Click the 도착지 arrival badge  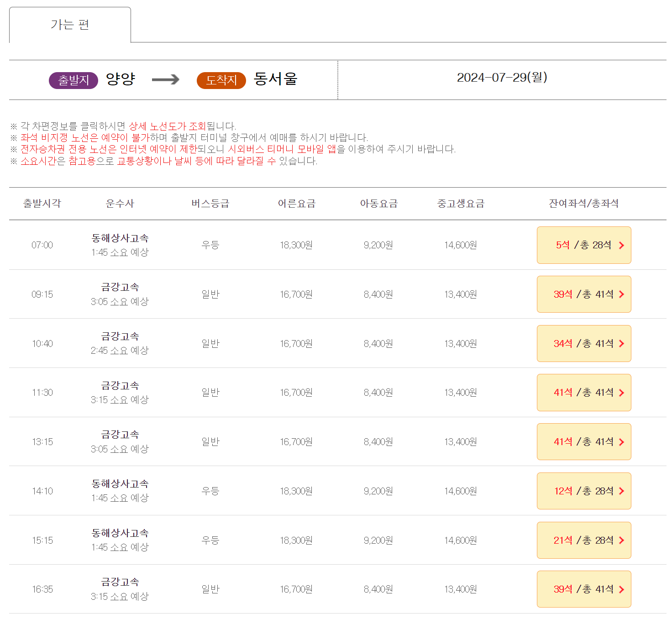[221, 80]
